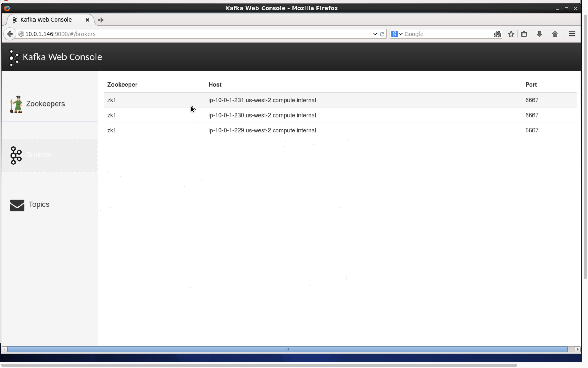Viewport: 588px width, 368px height.
Task: Go to home page with house icon
Action: coord(555,34)
